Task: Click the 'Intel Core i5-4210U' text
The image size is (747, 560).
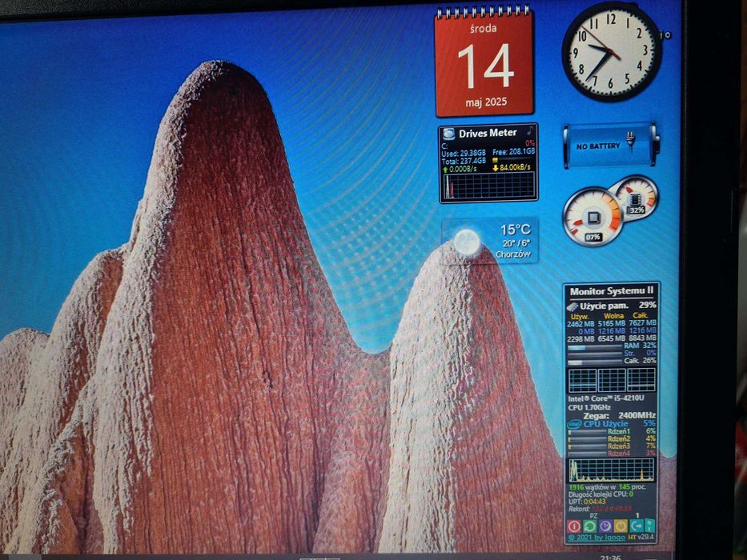Action: pos(606,398)
